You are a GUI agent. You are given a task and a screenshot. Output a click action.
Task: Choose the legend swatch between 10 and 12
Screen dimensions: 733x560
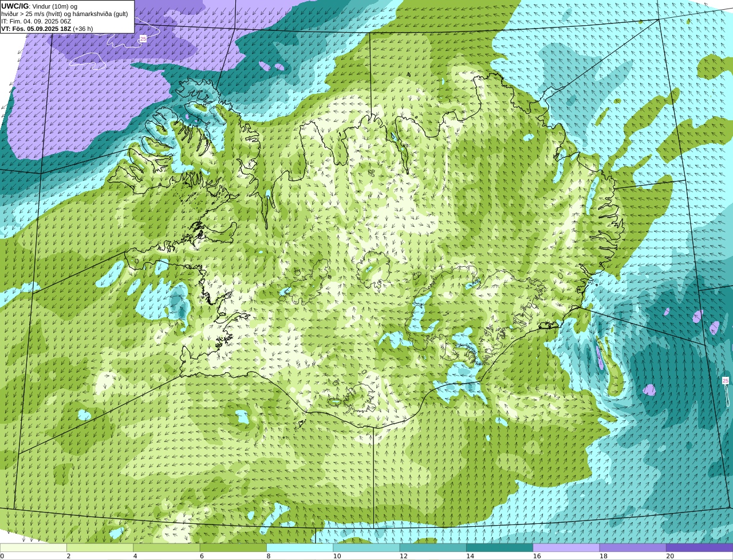pyautogui.click(x=366, y=547)
